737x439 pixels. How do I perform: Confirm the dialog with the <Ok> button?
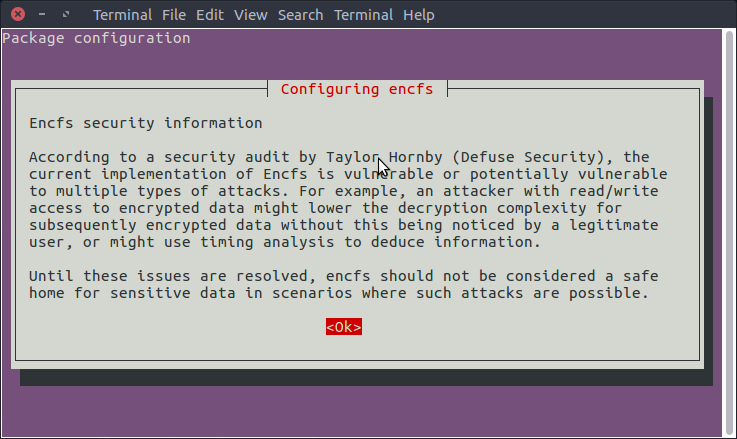click(344, 327)
